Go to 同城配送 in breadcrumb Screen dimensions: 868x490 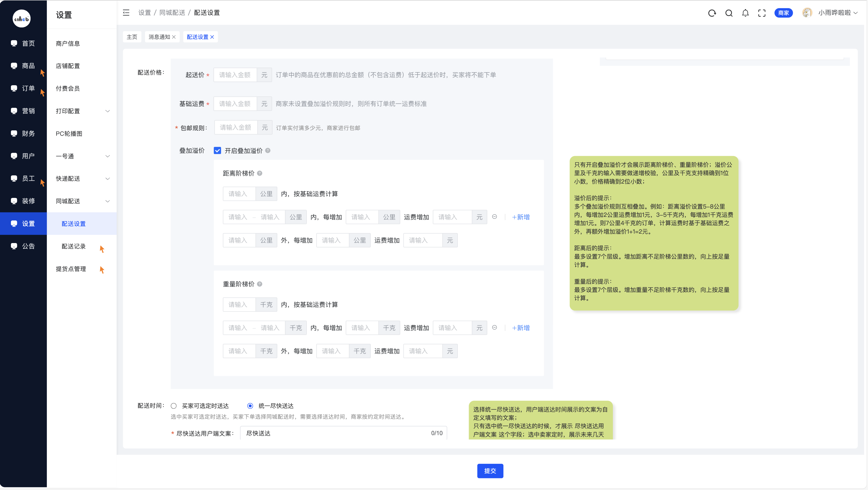[172, 13]
